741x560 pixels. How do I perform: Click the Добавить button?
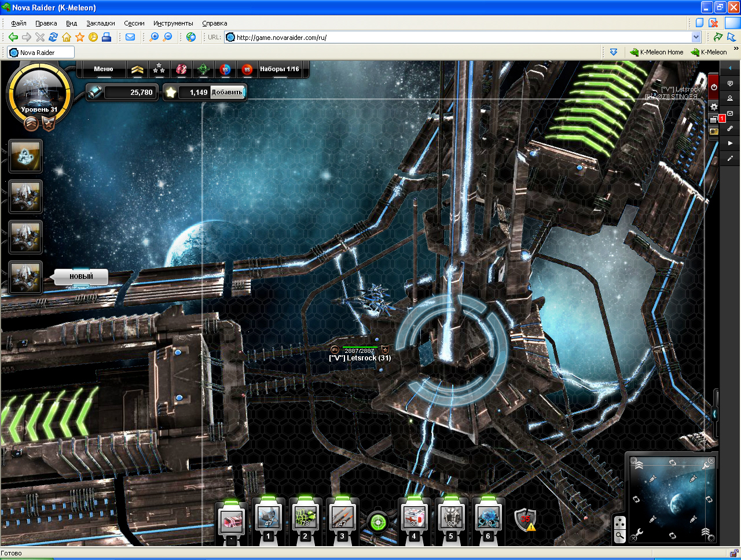(227, 92)
